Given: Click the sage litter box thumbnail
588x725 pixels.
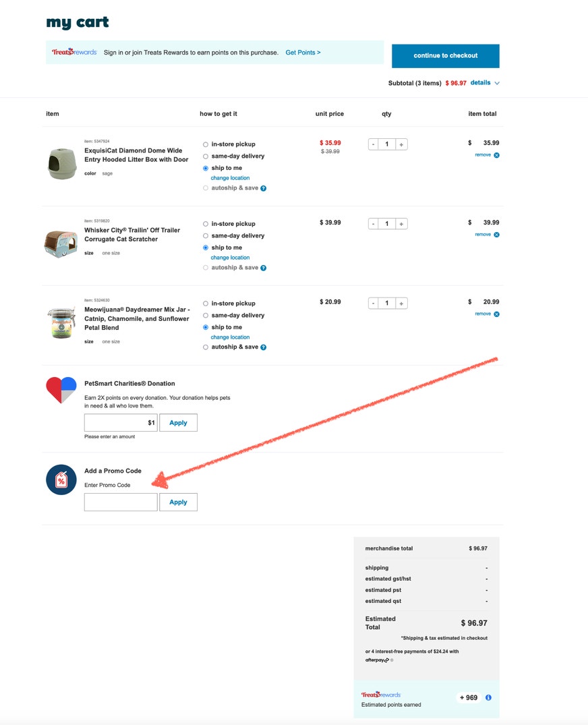Looking at the screenshot, I should (62, 164).
